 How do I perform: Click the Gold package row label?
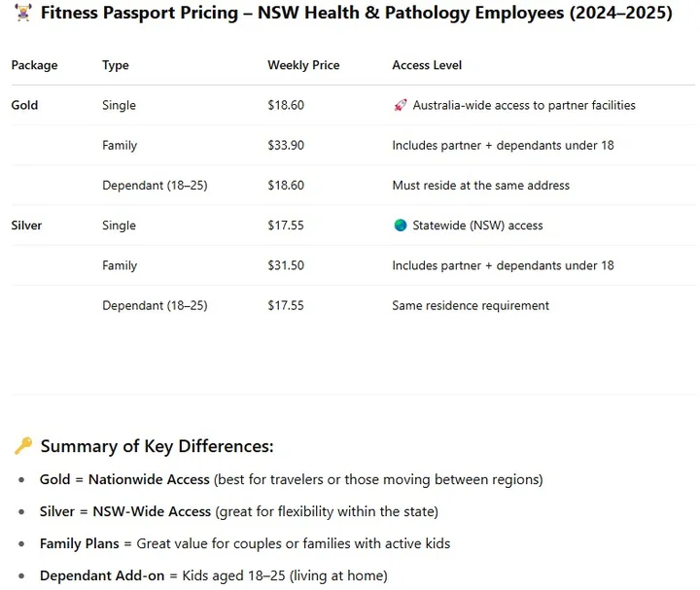click(x=24, y=105)
